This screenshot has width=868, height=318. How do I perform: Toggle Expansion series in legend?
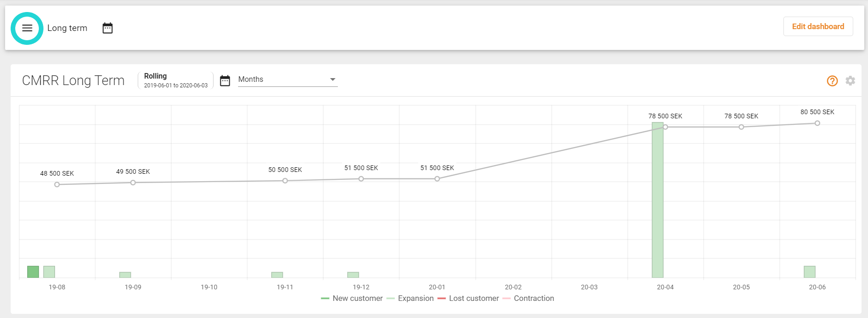410,299
